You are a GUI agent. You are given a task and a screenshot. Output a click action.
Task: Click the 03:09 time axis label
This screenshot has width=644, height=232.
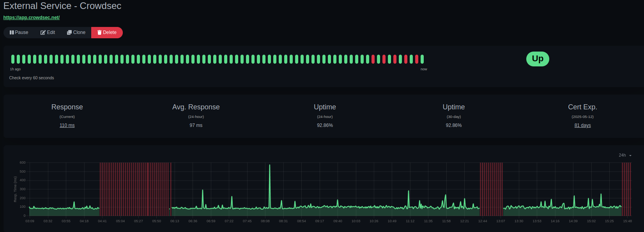pos(30,221)
